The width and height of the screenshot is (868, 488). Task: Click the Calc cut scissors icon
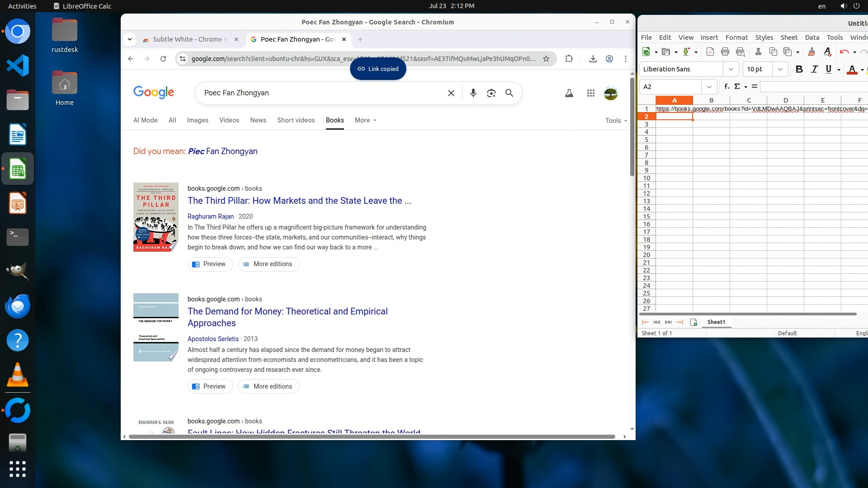pyautogui.click(x=758, y=52)
